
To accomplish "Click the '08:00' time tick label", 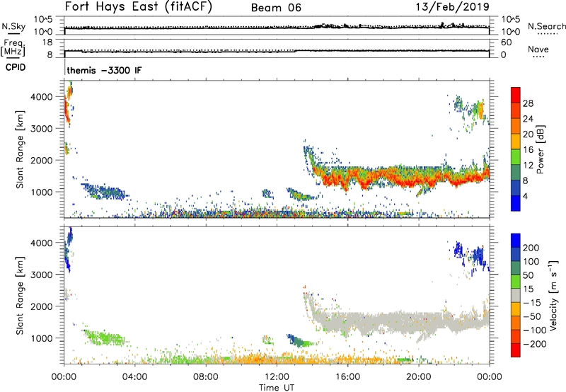I will (x=206, y=377).
